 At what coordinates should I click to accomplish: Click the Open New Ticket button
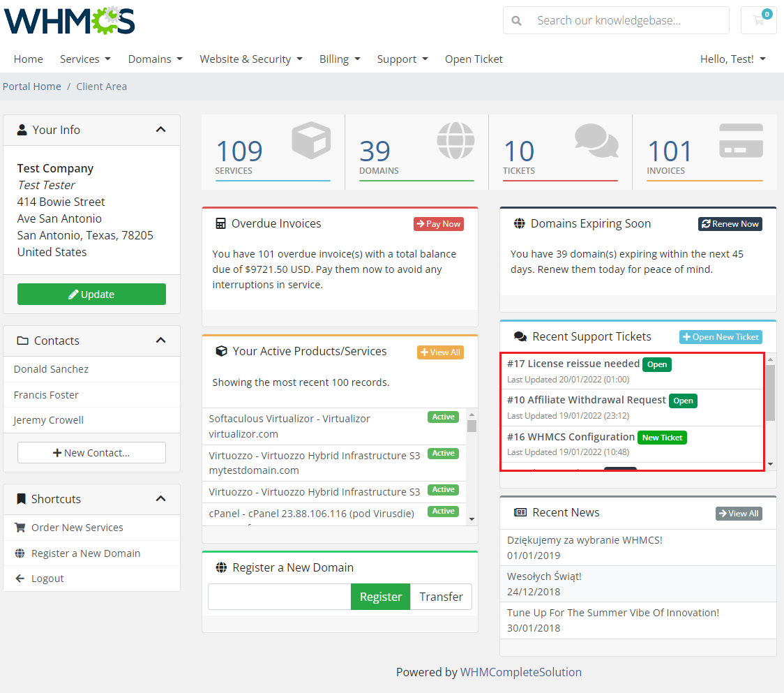point(721,337)
